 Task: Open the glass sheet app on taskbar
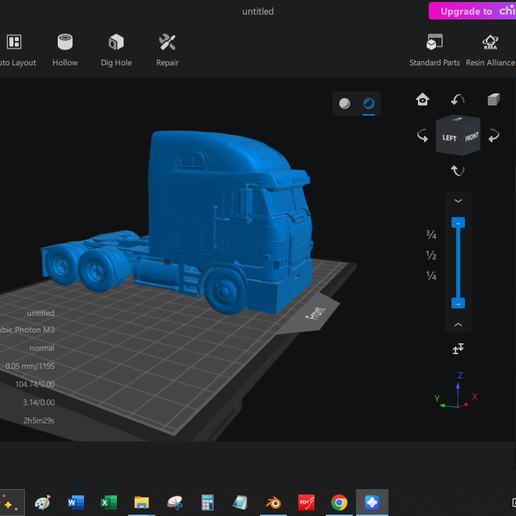pos(240,502)
